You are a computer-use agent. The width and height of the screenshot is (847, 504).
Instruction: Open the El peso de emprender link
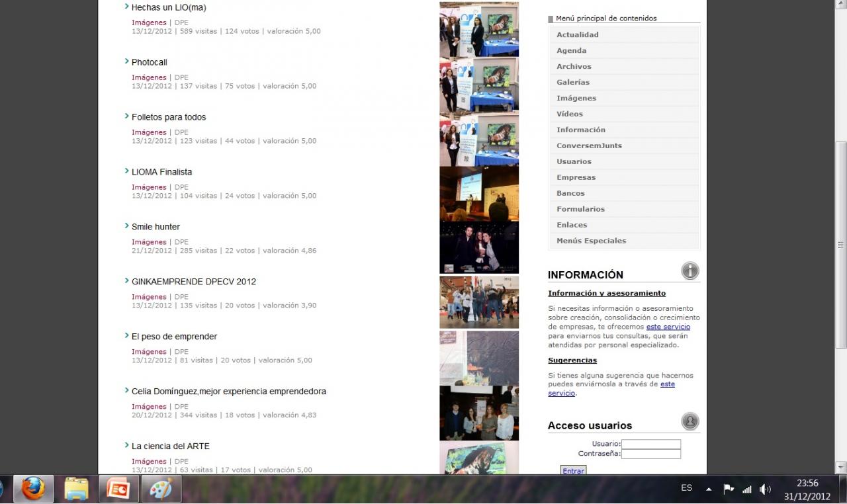[x=174, y=337]
